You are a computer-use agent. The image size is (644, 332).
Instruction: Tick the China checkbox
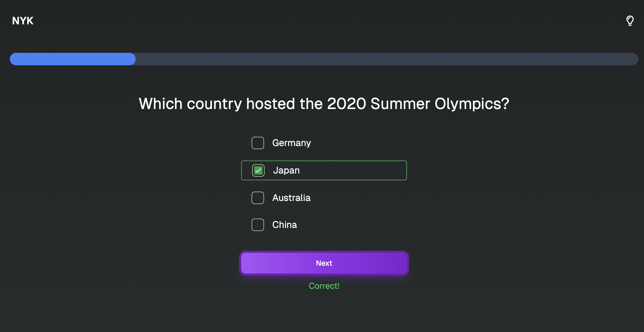click(x=258, y=225)
